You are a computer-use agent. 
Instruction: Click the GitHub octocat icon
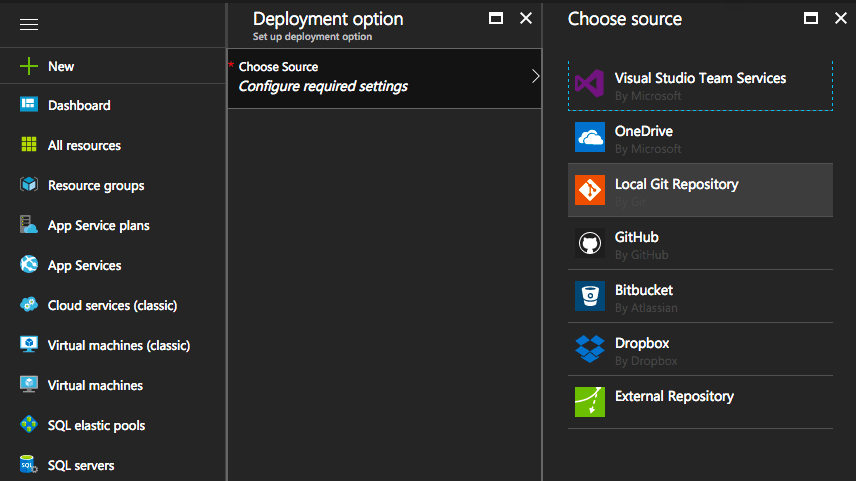(x=590, y=243)
